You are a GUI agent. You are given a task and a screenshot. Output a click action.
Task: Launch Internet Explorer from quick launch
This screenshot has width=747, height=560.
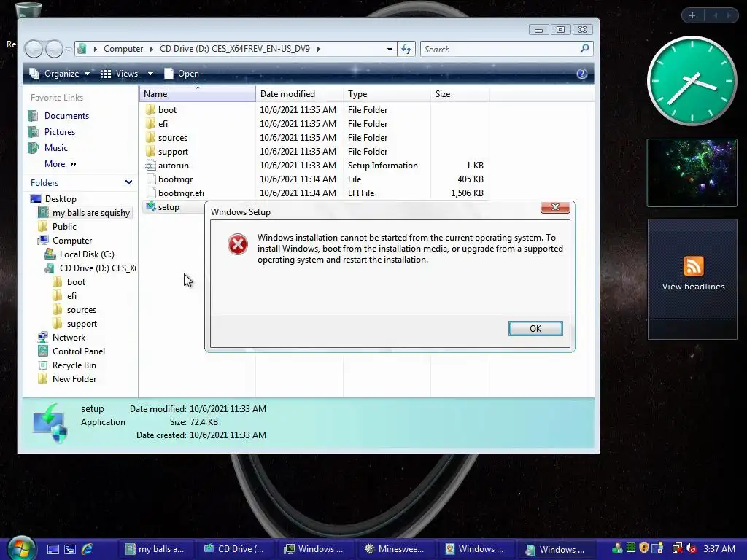tap(87, 549)
